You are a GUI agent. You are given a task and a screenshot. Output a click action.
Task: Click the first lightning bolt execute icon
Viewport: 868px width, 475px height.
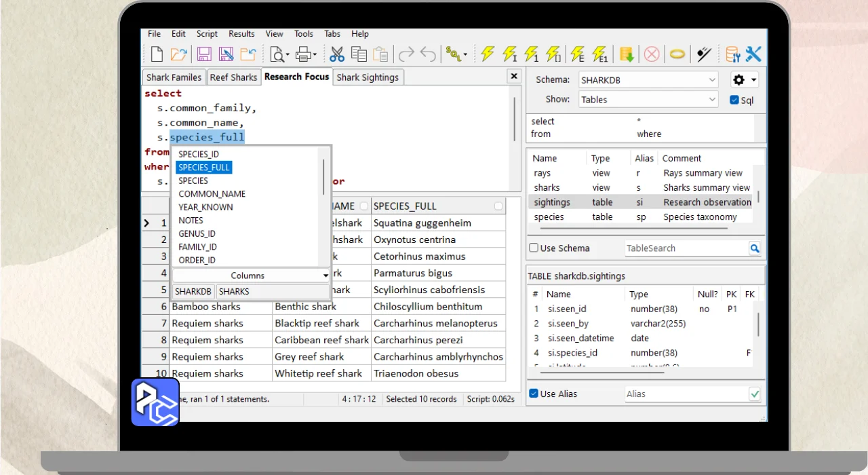488,54
